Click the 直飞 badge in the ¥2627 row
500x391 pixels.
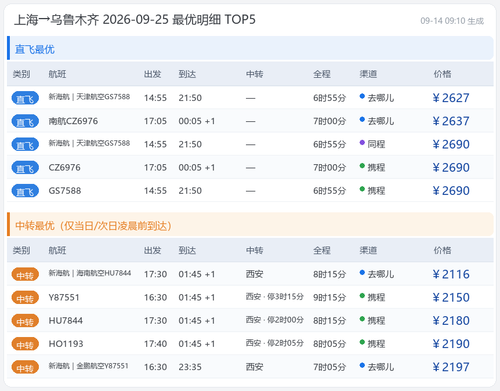[25, 98]
